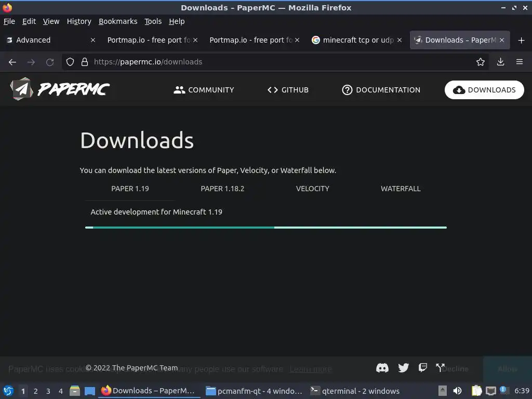The height and width of the screenshot is (399, 532).
Task: Close the first Portmap.io tab
Action: pos(195,40)
